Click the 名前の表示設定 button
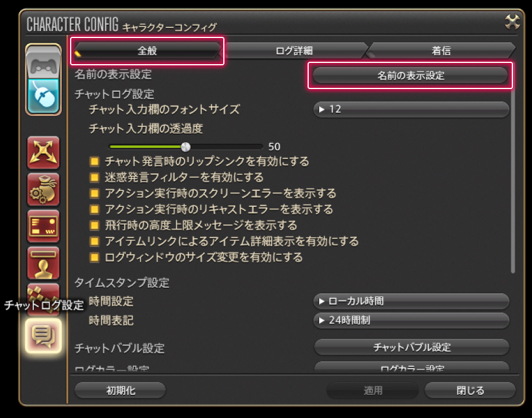This screenshot has height=418, width=532. tap(410, 75)
